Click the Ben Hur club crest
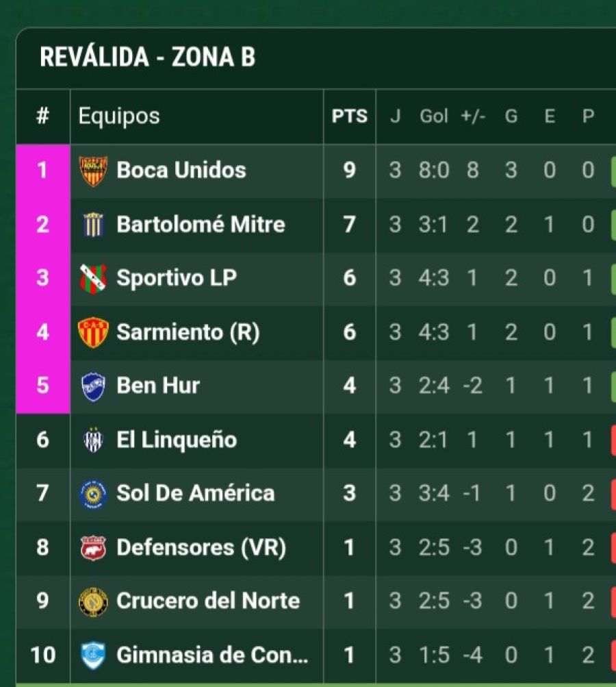The image size is (616, 687). click(x=93, y=386)
